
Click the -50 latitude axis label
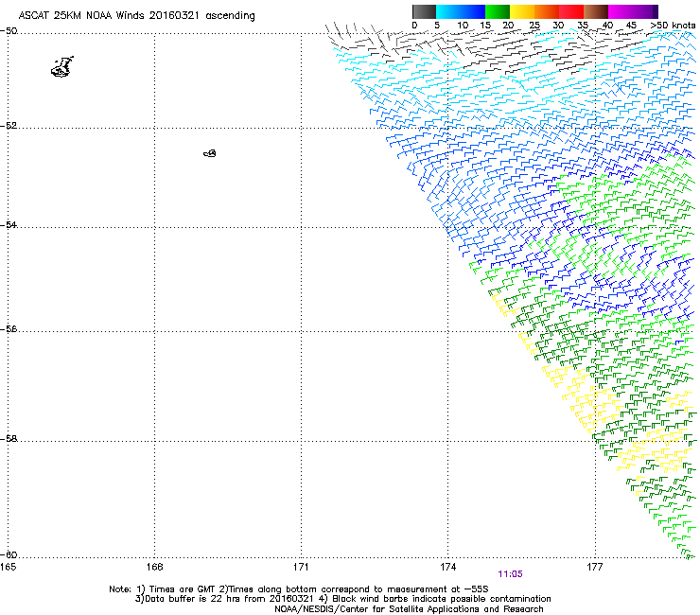point(9,31)
